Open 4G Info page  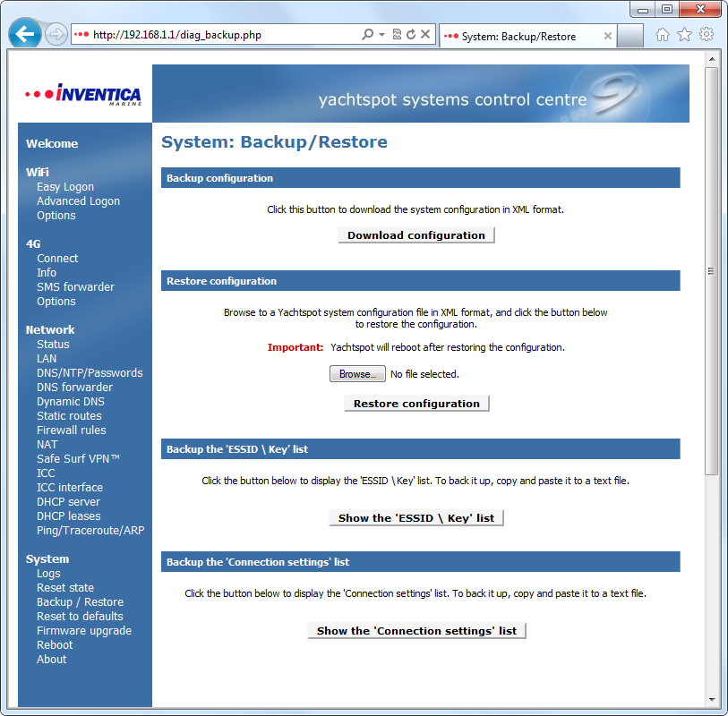tap(47, 272)
